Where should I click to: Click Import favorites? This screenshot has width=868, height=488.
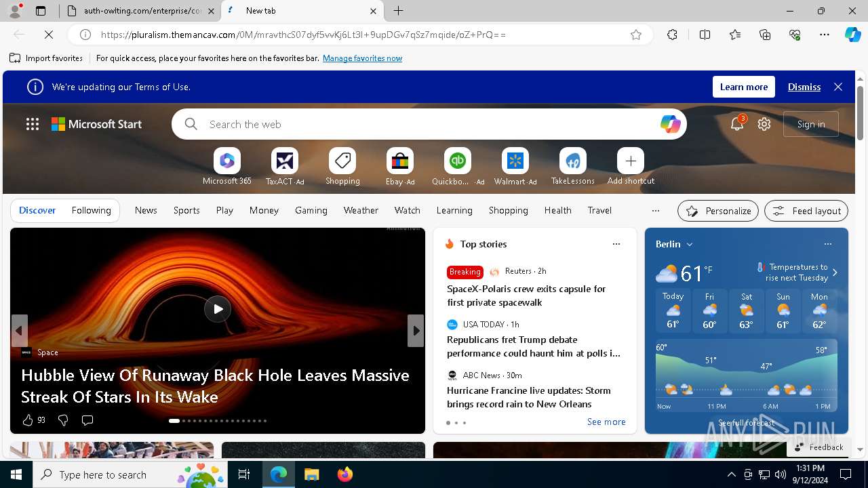[46, 58]
